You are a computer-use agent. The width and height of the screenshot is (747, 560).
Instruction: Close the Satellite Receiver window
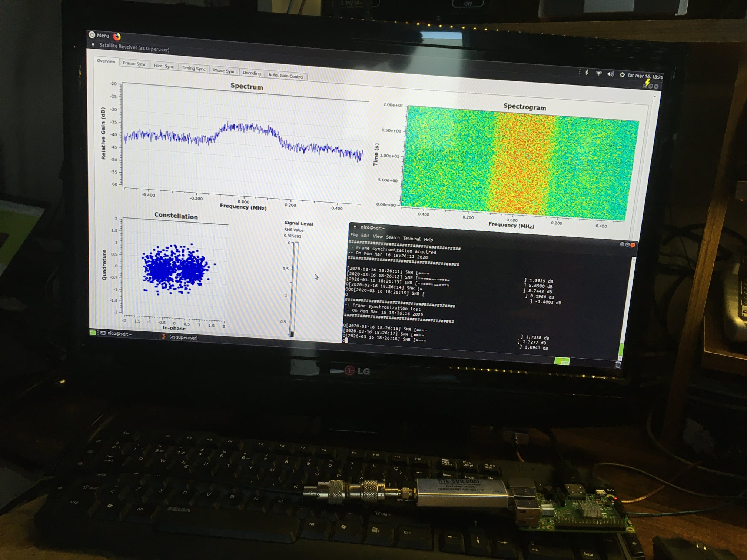click(x=656, y=86)
